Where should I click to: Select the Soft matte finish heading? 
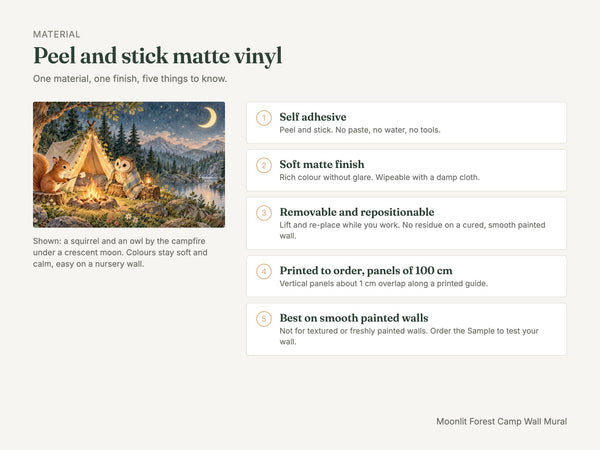(x=322, y=164)
